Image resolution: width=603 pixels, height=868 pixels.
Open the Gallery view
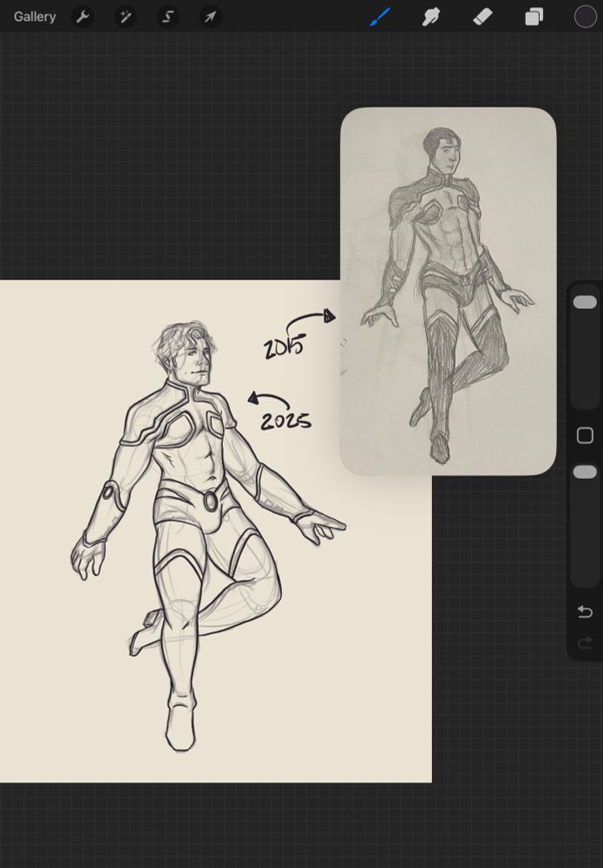(x=35, y=17)
